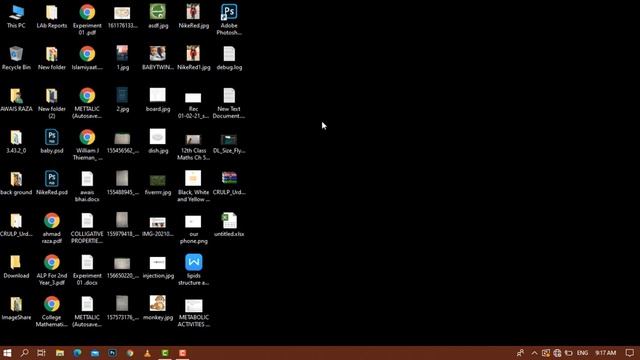Select the board.jpg image file
The width and height of the screenshot is (640, 360).
click(158, 100)
